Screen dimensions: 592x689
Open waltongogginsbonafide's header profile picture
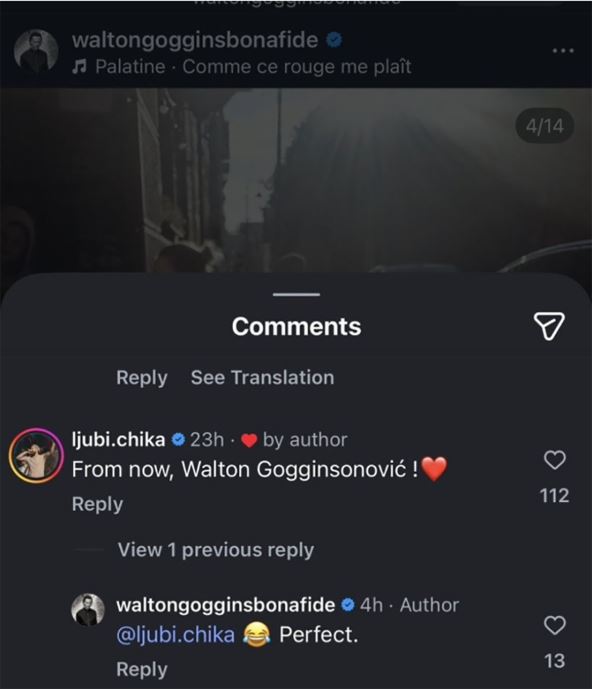[36, 51]
